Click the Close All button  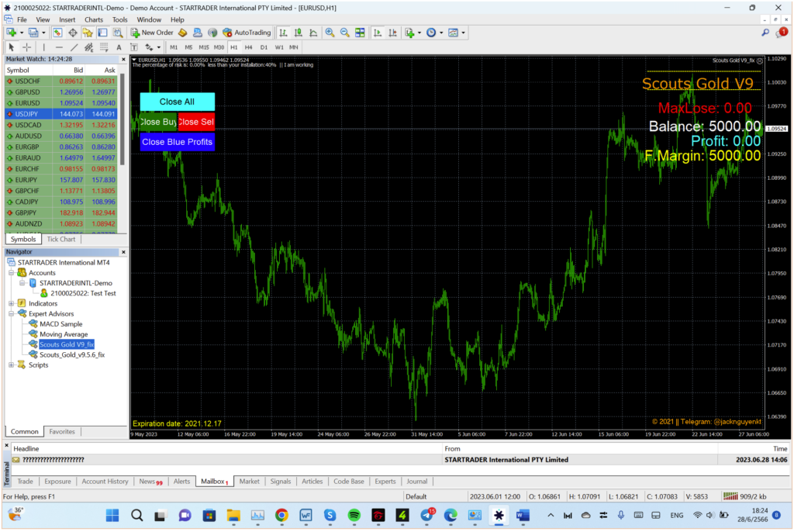pos(178,102)
